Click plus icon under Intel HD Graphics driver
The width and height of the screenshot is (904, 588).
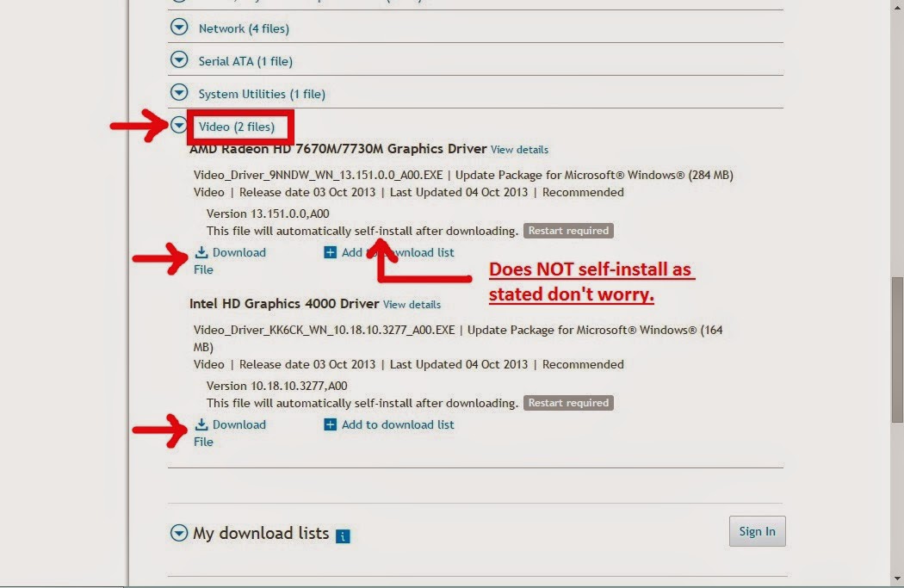pyautogui.click(x=330, y=425)
